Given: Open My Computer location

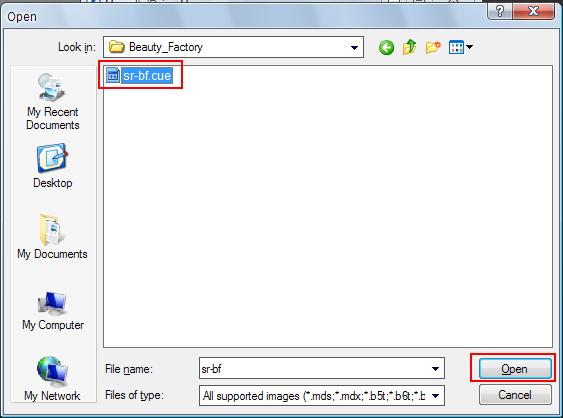Looking at the screenshot, I should coord(53,311).
